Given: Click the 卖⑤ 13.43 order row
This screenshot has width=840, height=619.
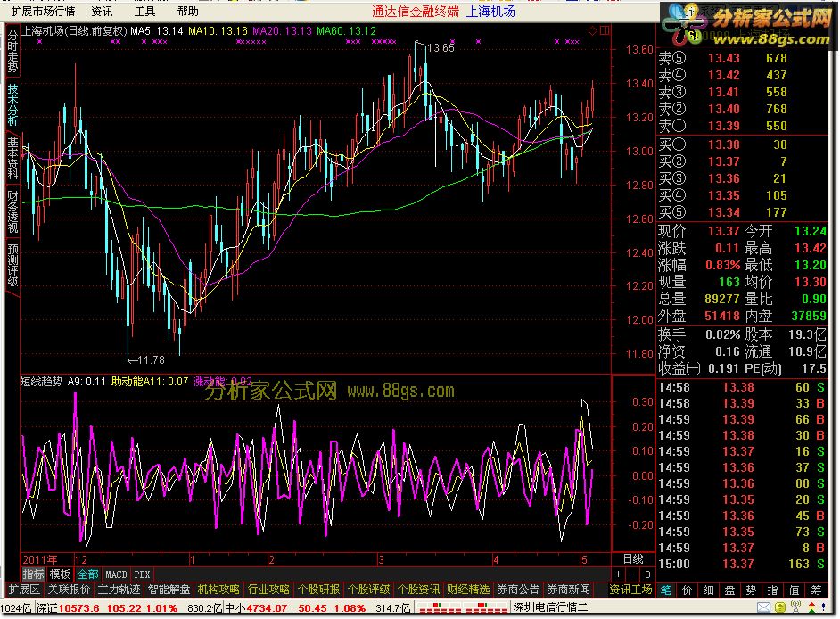Looking at the screenshot, I should pyautogui.click(x=743, y=58).
